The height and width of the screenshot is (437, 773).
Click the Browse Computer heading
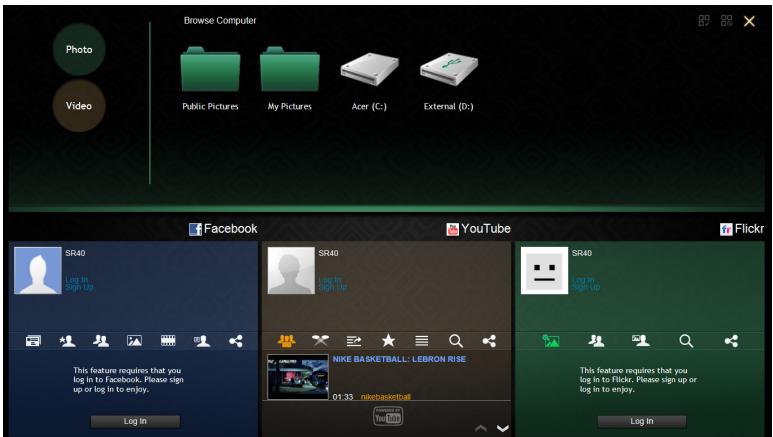pyautogui.click(x=220, y=21)
